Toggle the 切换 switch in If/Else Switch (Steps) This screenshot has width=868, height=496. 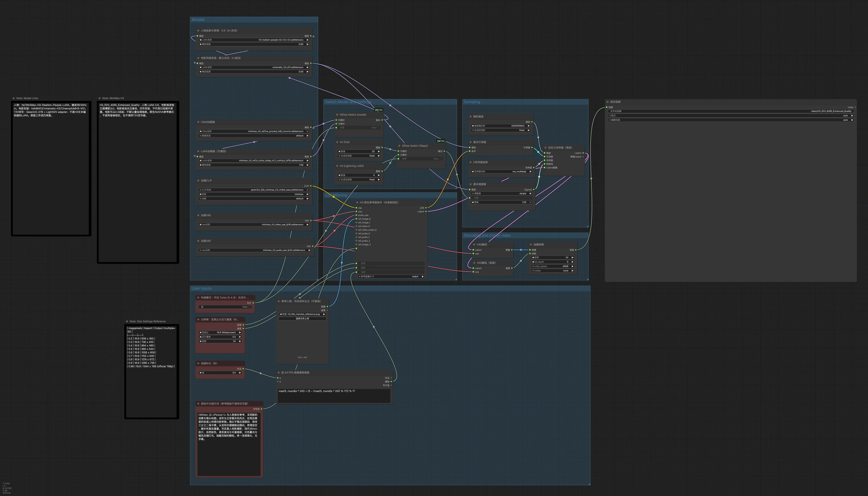click(421, 159)
